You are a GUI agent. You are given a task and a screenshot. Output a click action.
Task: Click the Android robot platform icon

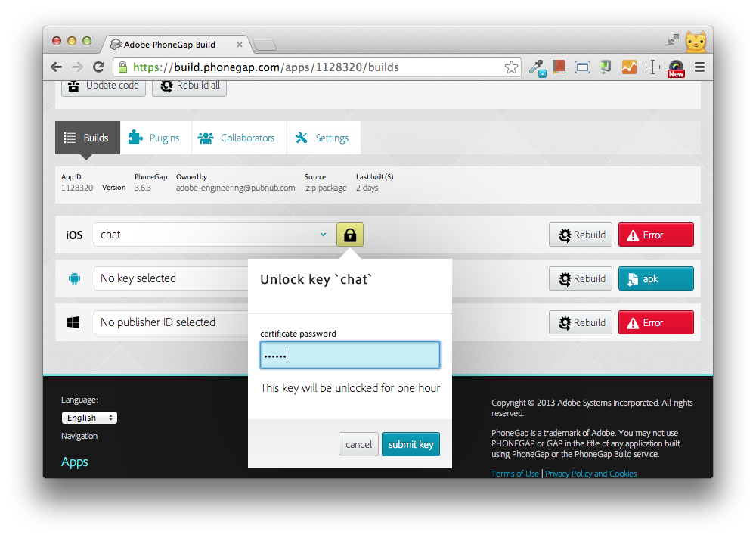74,278
